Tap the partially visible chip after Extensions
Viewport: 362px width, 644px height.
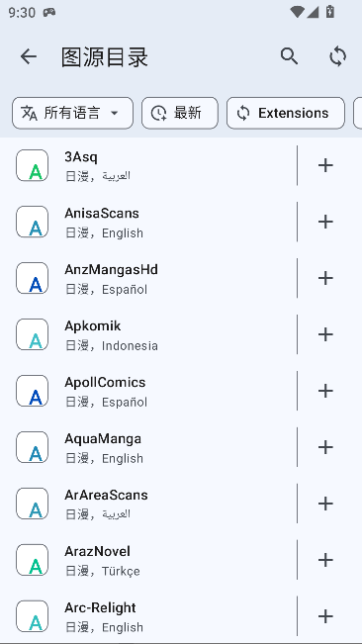(358, 113)
